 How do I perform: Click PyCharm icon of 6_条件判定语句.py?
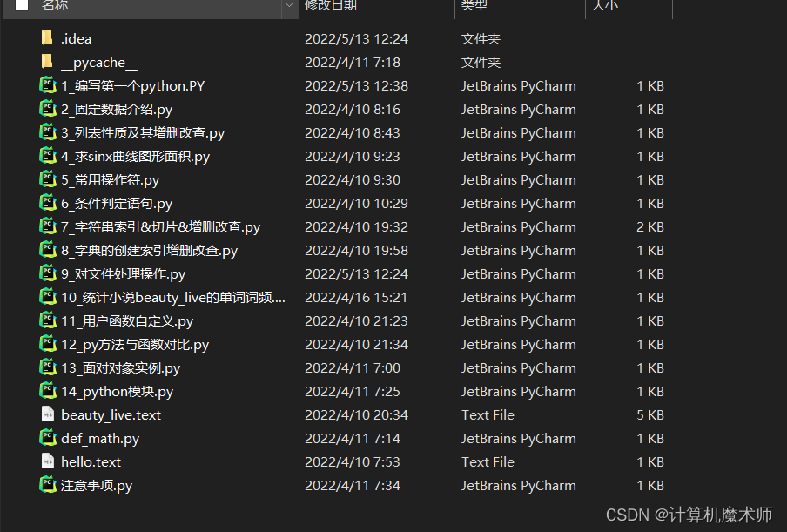[x=48, y=203]
